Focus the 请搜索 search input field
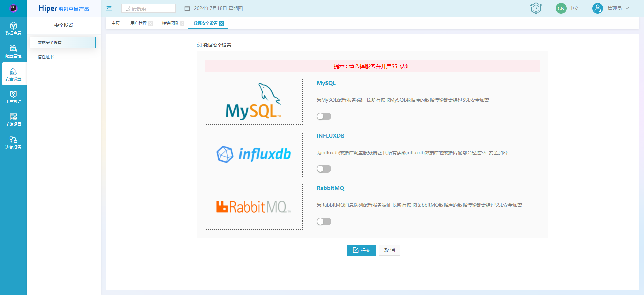644x295 pixels. click(x=149, y=8)
